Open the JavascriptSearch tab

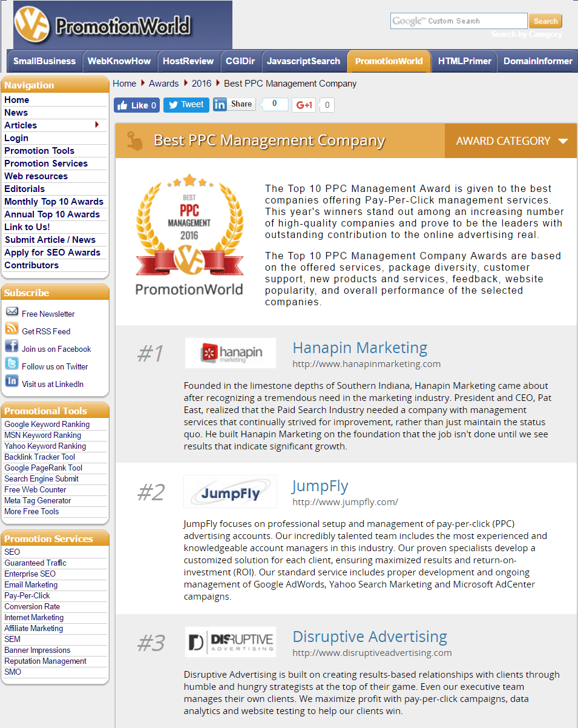coord(303,61)
